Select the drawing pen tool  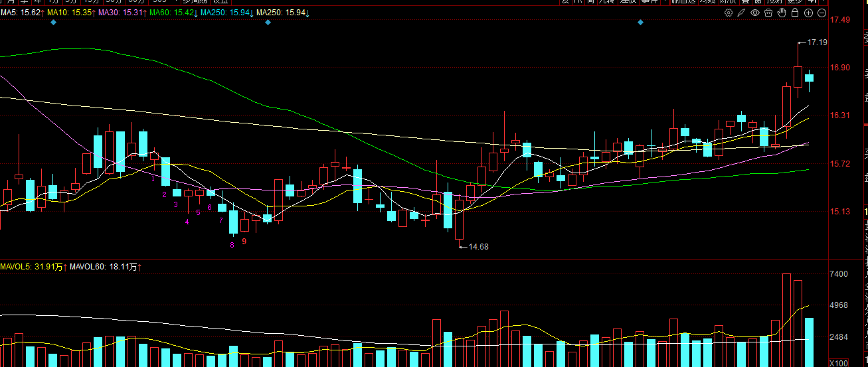pos(741,13)
